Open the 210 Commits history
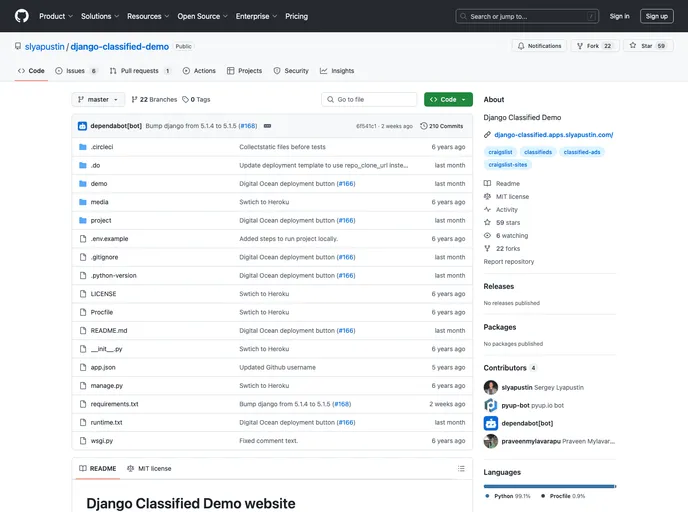This screenshot has height=512, width=688. (x=441, y=126)
